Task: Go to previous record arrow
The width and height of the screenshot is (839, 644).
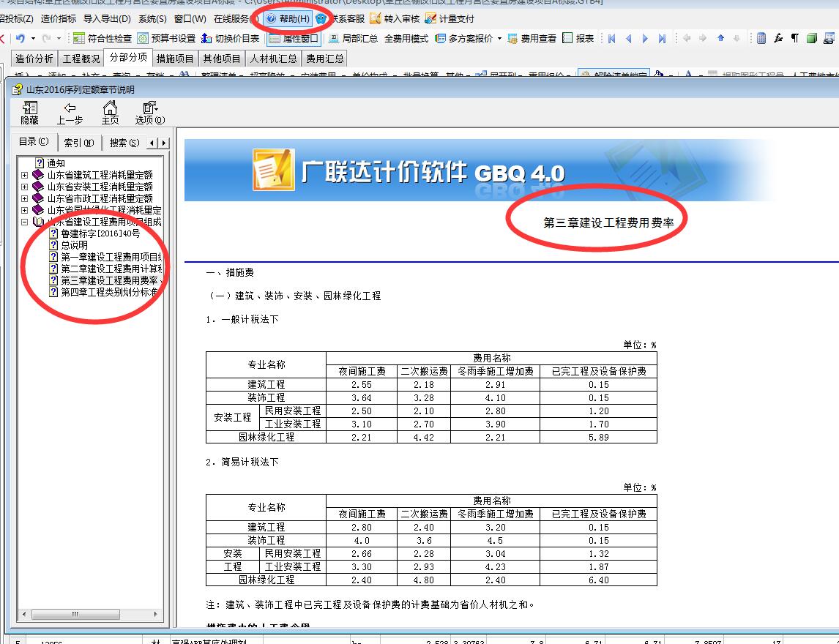Action: pyautogui.click(x=629, y=39)
